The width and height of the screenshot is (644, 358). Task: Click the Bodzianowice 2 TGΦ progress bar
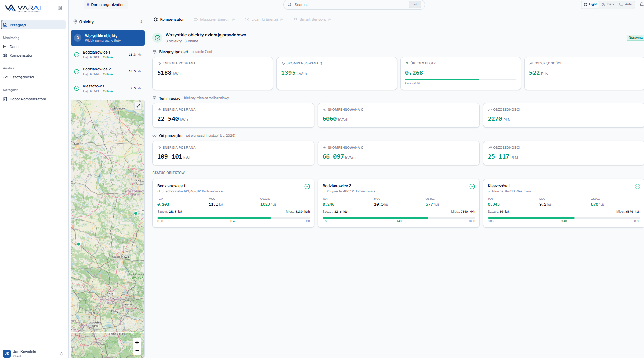[399, 218]
